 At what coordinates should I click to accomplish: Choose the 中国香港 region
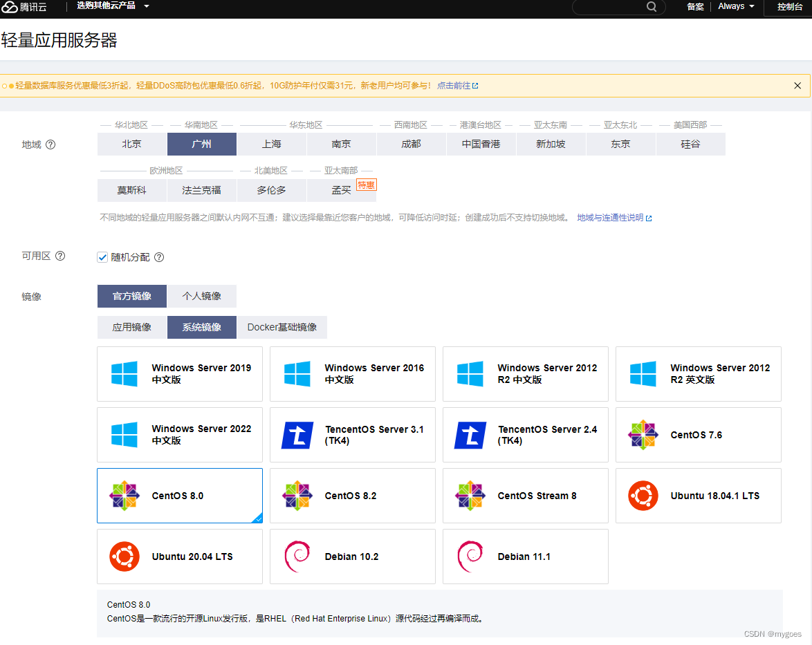tap(481, 144)
